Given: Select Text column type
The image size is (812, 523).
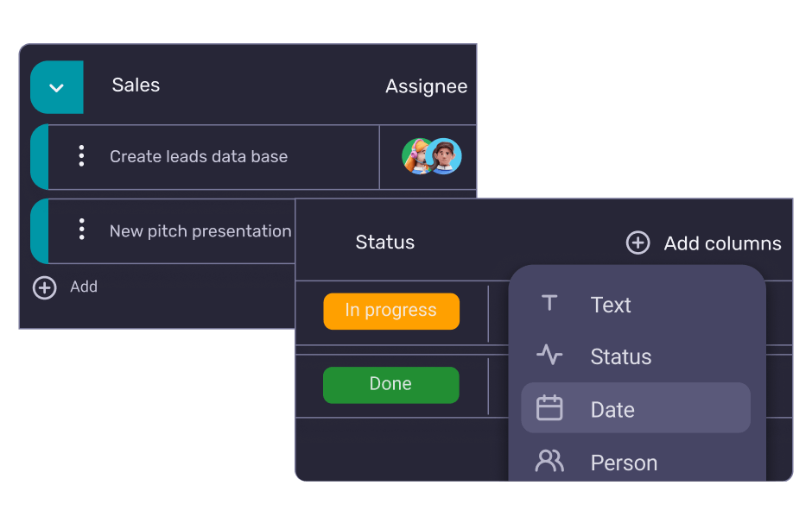Looking at the screenshot, I should pos(611,305).
